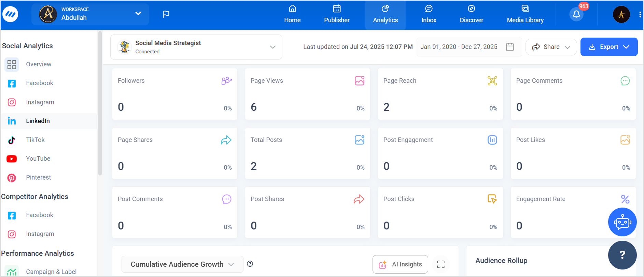
Task: Open the chatbot assistant bubble
Action: (622, 222)
